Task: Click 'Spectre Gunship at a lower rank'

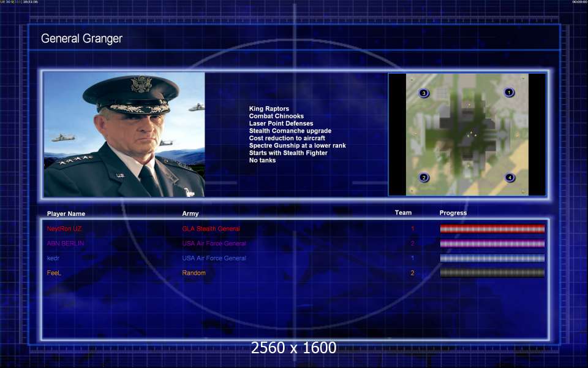Action: click(x=298, y=145)
